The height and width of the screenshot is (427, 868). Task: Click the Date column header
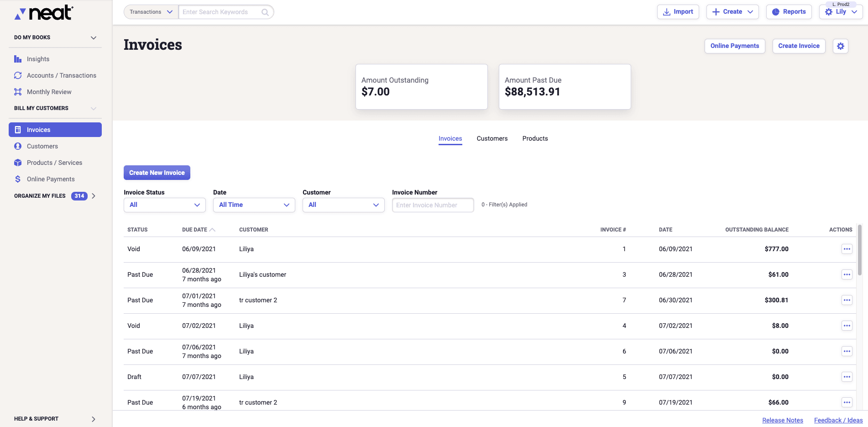click(x=665, y=230)
